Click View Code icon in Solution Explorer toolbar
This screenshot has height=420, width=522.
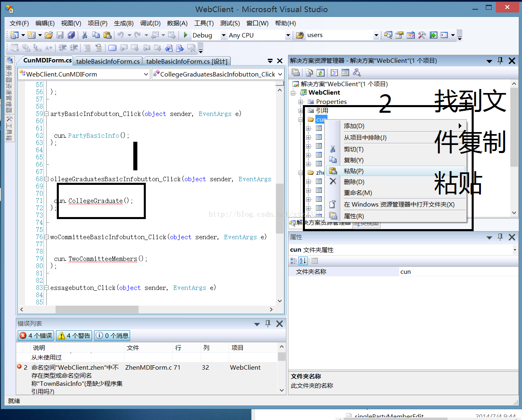point(334,72)
